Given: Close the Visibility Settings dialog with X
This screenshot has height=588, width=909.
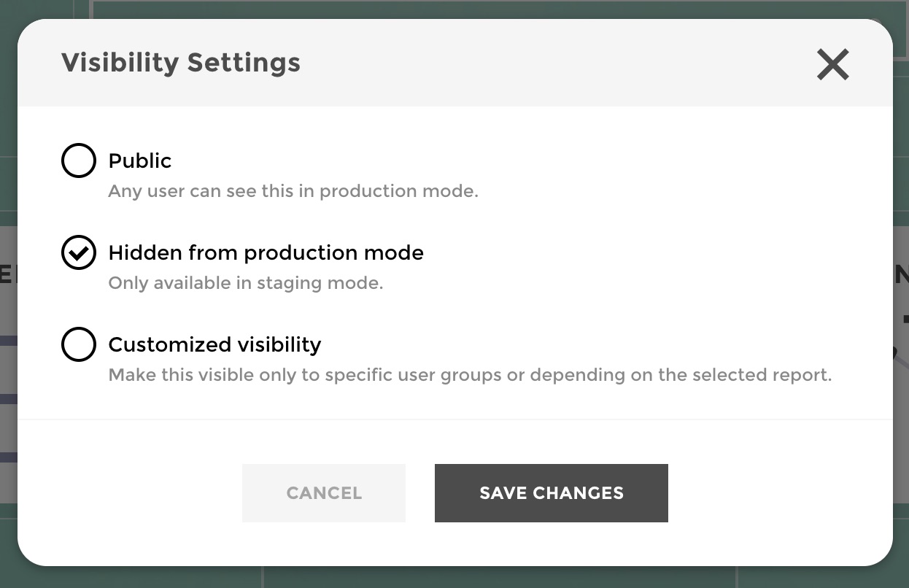Looking at the screenshot, I should coord(832,64).
